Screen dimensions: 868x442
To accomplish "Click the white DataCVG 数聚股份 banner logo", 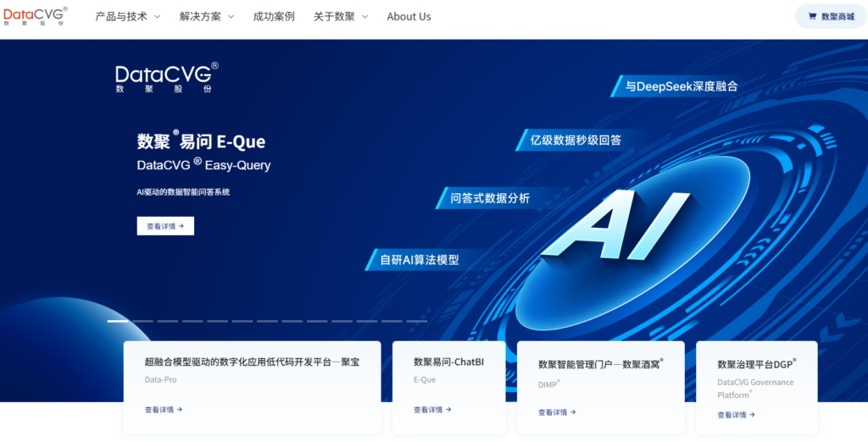I will click(167, 77).
